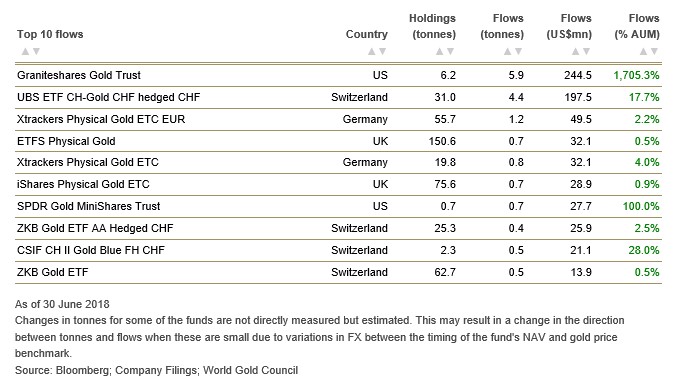673x377 pixels.
Task: Sort Holdings (tonnes) descending arrow
Action: [451, 52]
